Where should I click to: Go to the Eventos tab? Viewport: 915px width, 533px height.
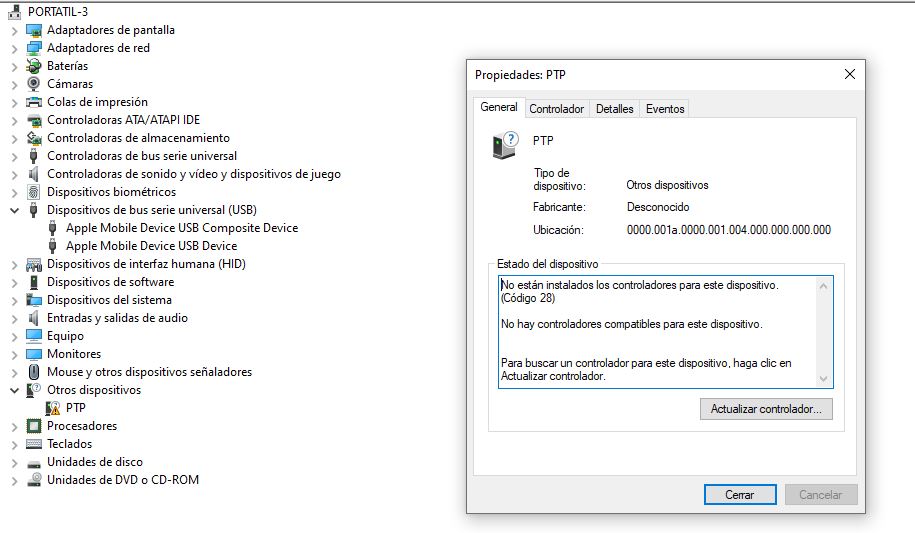(665, 109)
